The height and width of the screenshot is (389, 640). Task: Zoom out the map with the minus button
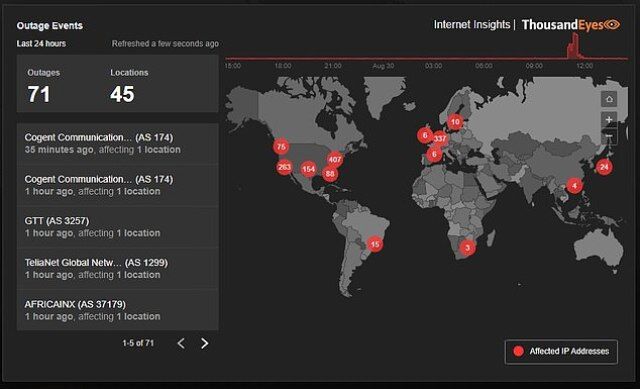click(x=609, y=136)
